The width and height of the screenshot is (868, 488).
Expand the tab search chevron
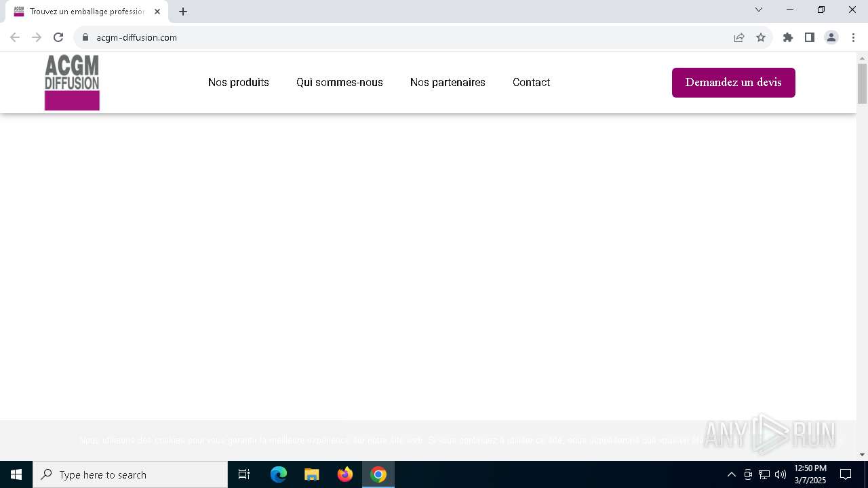tap(759, 9)
